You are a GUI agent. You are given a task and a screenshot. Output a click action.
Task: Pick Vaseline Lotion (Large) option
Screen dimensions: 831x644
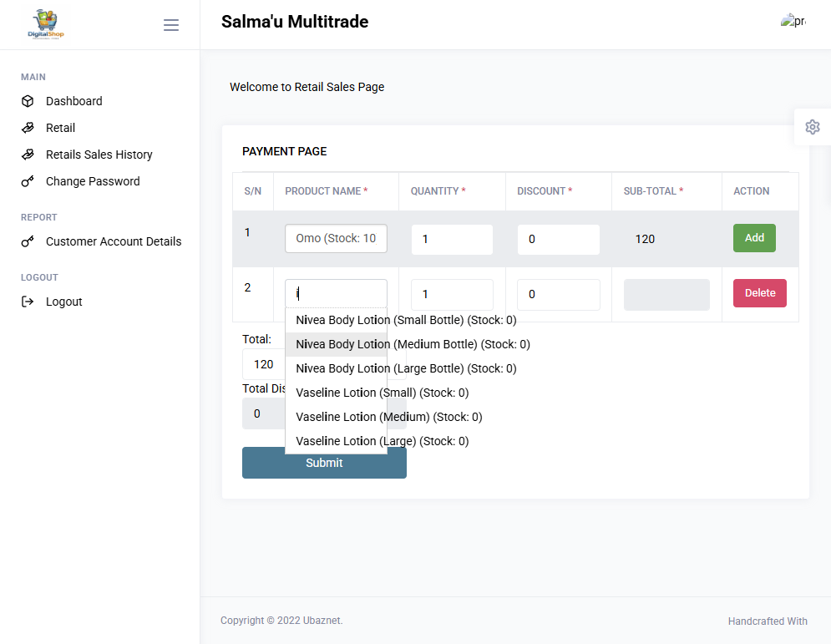click(383, 442)
